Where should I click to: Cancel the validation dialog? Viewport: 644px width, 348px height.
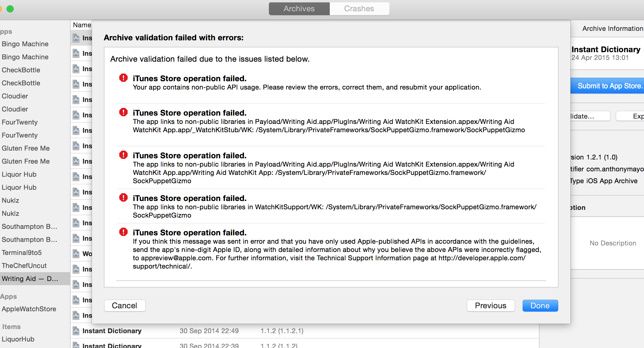[125, 306]
